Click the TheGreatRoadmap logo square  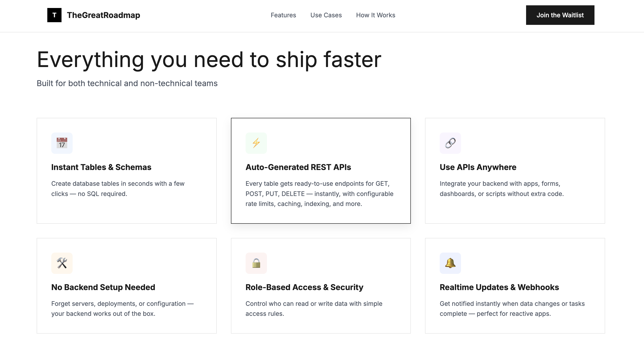(54, 15)
